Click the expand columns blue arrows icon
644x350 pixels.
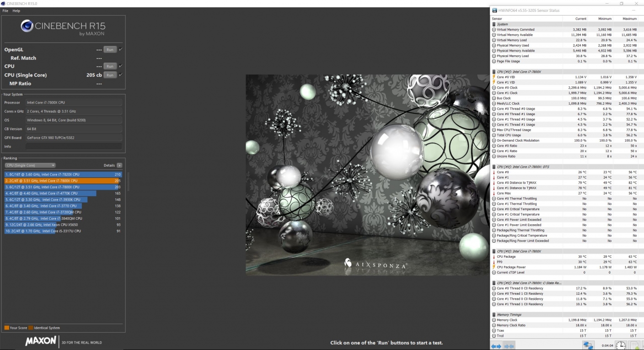click(x=496, y=346)
